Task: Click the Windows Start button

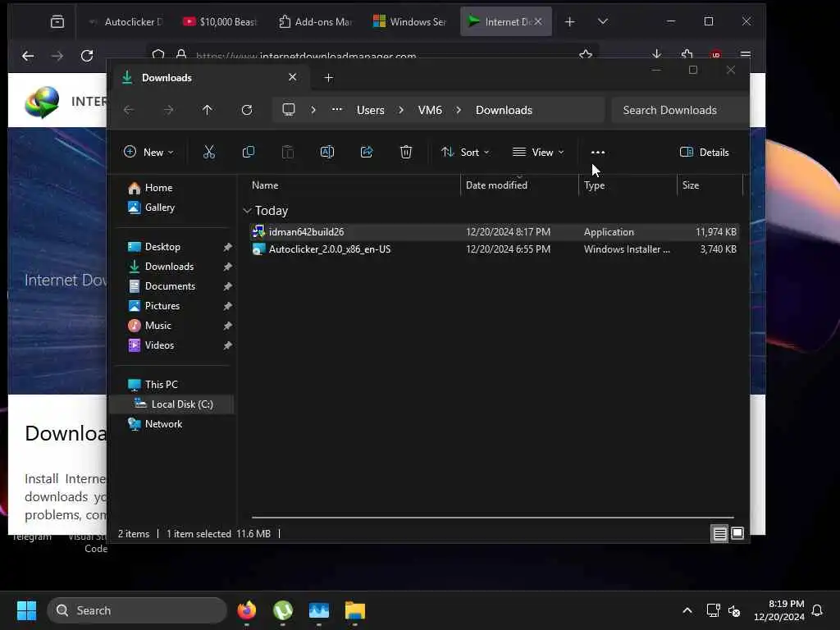Action: click(26, 610)
